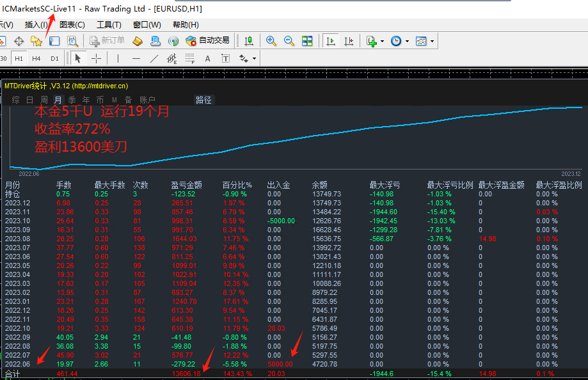Screen dimensions: 588x380
Task: Toggle chart auto scroll
Action: pyautogui.click(x=331, y=42)
